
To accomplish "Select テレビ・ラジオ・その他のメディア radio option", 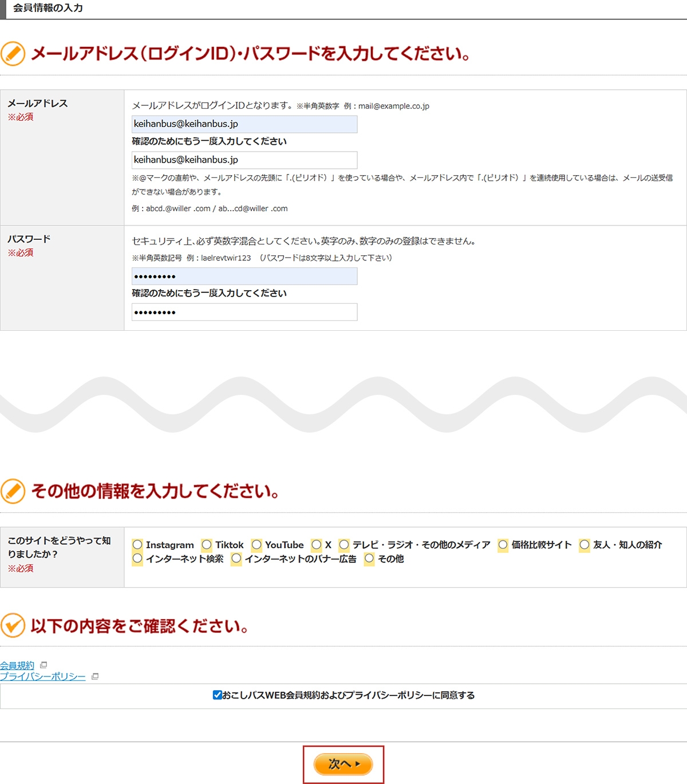I will pos(344,545).
